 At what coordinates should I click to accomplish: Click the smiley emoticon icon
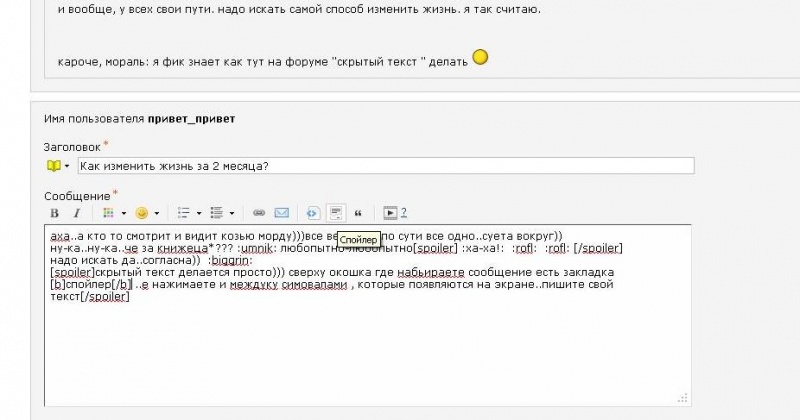pyautogui.click(x=141, y=213)
